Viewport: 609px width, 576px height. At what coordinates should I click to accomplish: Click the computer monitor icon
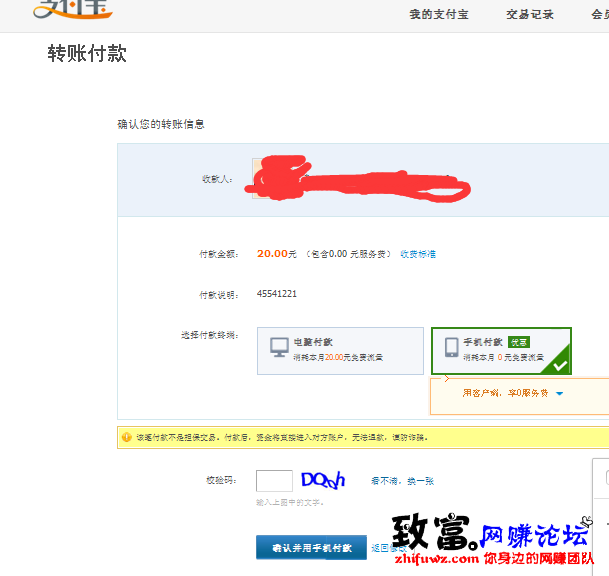tap(279, 347)
